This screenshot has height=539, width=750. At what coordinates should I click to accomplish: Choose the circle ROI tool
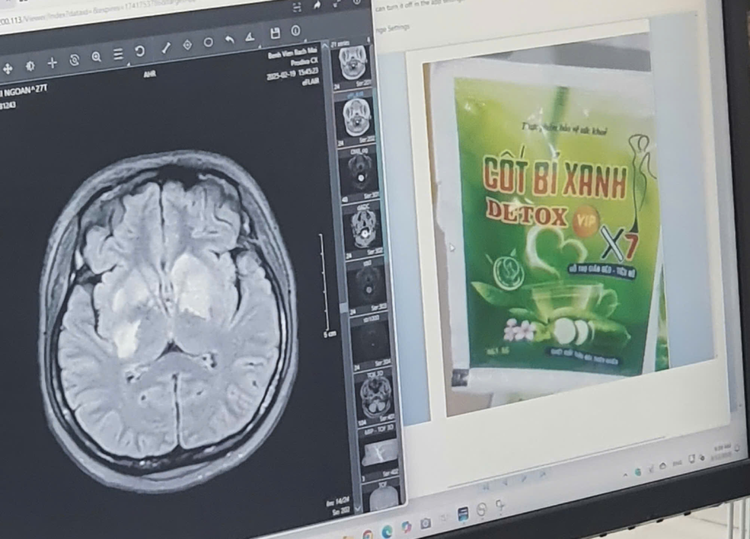coord(208,42)
